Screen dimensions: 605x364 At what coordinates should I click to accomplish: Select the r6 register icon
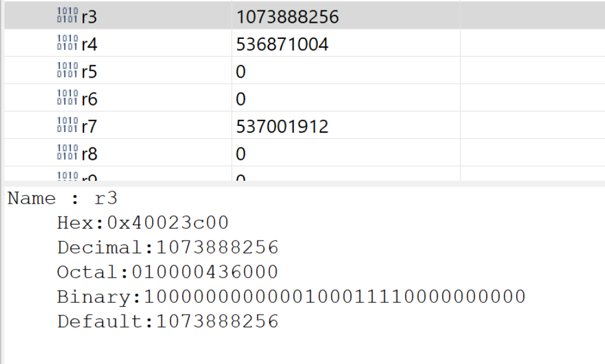67,99
